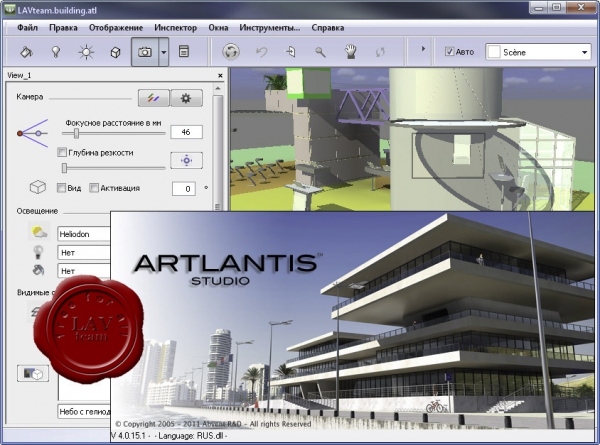Open the Окна menu

tap(218, 28)
